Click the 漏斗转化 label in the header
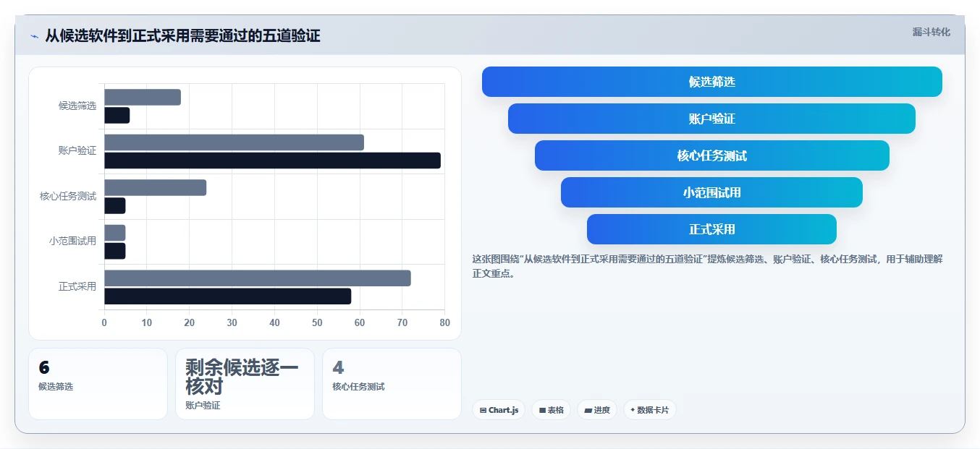Image resolution: width=980 pixels, height=449 pixels. click(x=931, y=32)
